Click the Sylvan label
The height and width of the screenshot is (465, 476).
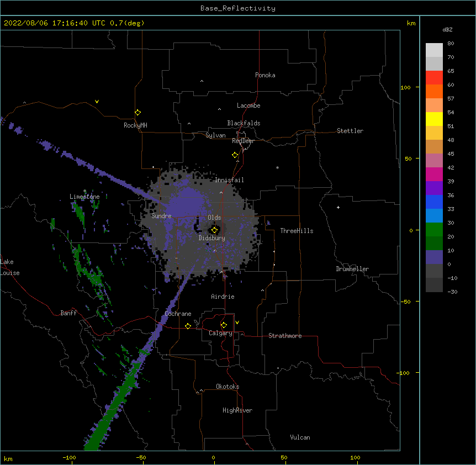click(x=215, y=135)
